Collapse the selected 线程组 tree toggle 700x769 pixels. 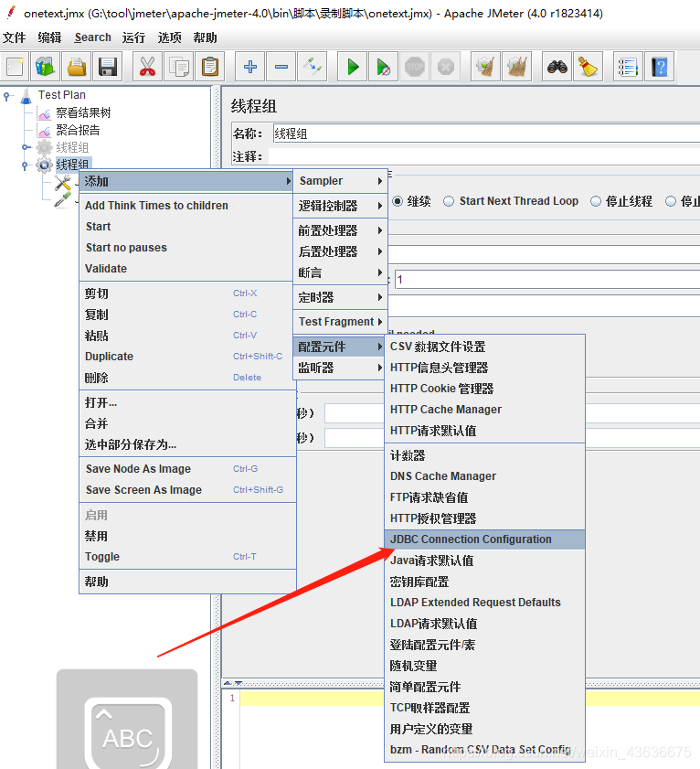point(25,166)
